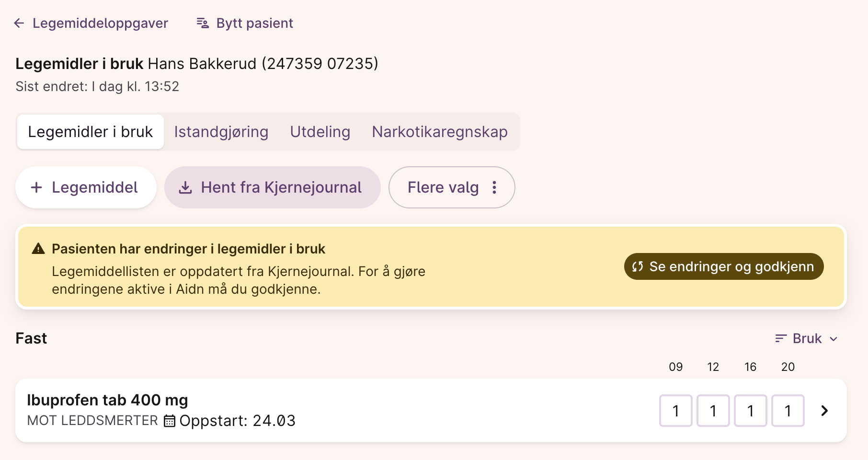Click the refresh icon in approve button
Viewport: 868px width, 460px height.
(x=637, y=266)
